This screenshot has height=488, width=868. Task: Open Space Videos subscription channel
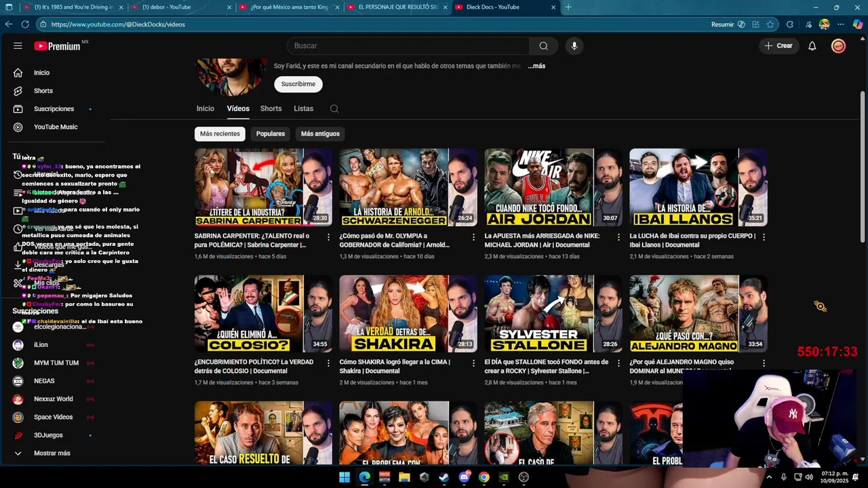point(53,417)
